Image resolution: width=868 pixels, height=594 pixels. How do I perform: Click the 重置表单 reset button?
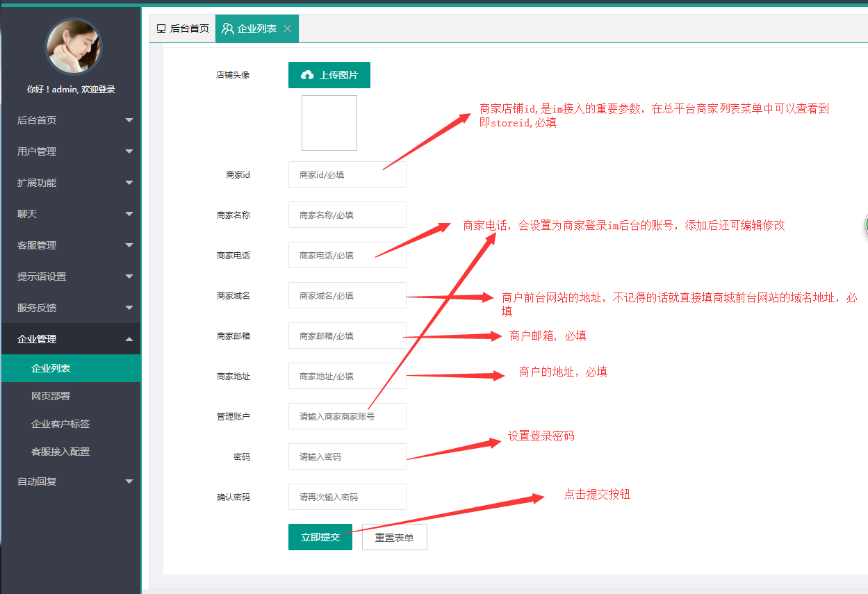click(394, 536)
